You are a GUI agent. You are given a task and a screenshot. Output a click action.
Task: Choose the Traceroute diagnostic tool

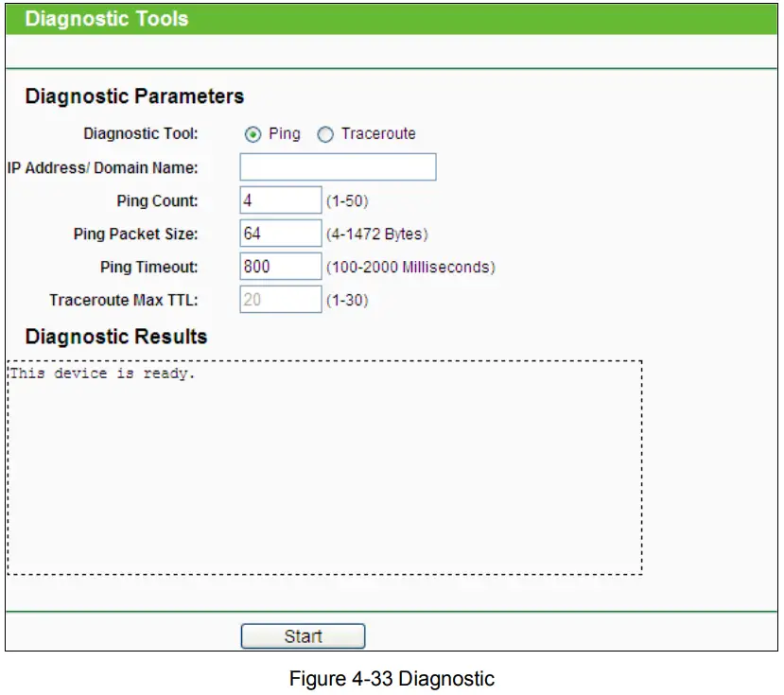[325, 134]
